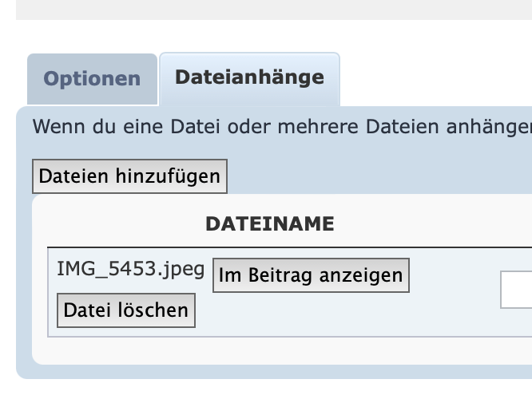Select the Dateianhänge tab
Screen dimensions: 532x399
(249, 77)
